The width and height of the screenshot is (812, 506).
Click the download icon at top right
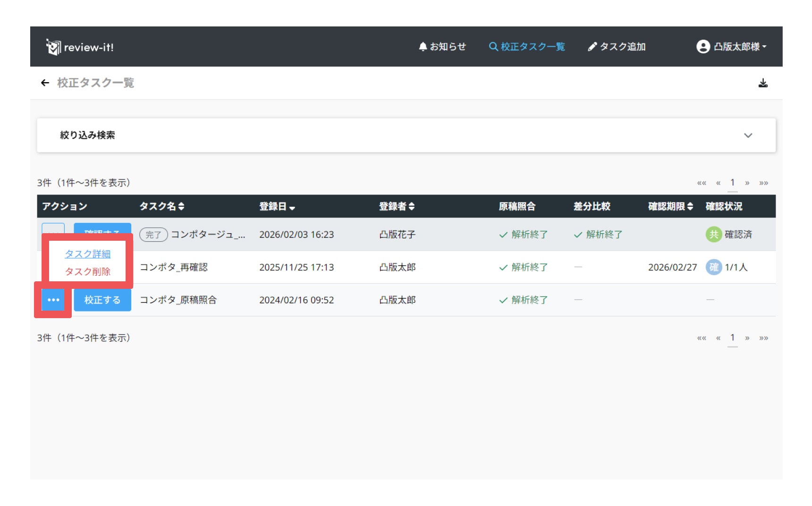point(762,83)
